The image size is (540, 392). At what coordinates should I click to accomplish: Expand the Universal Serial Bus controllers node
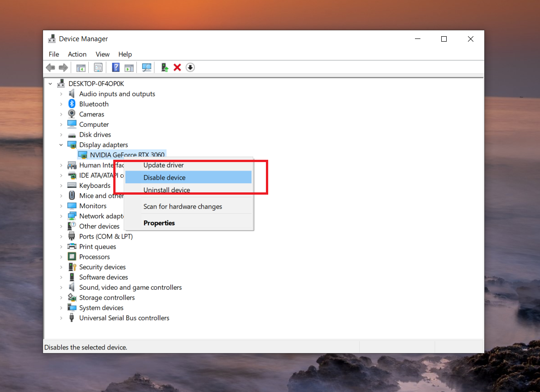pos(61,318)
